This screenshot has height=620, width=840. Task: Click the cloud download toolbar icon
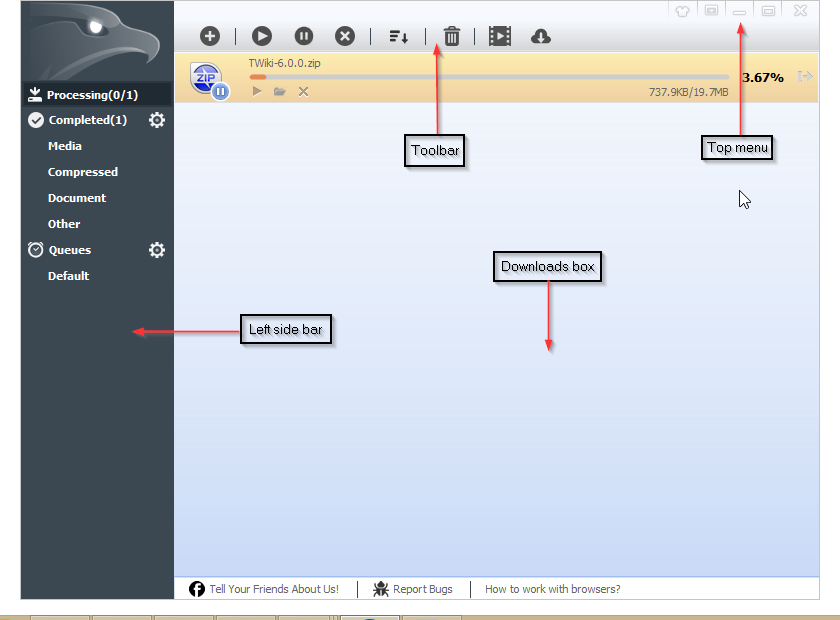[540, 36]
